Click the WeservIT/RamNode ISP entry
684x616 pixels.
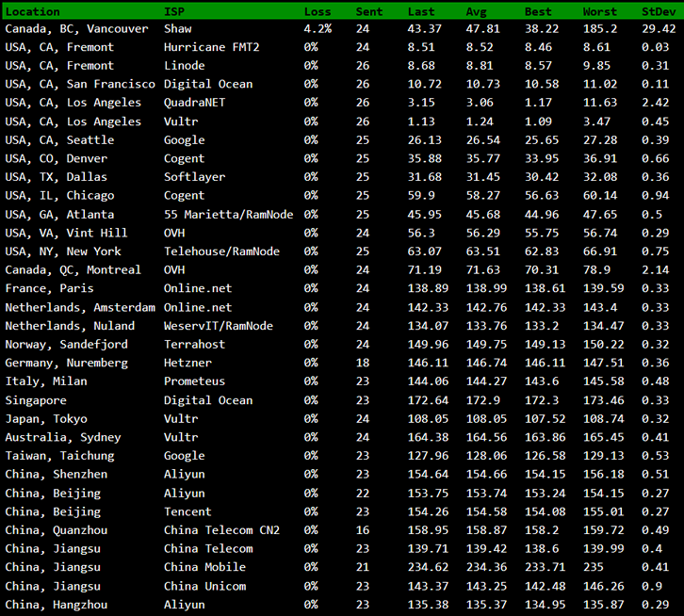(219, 326)
